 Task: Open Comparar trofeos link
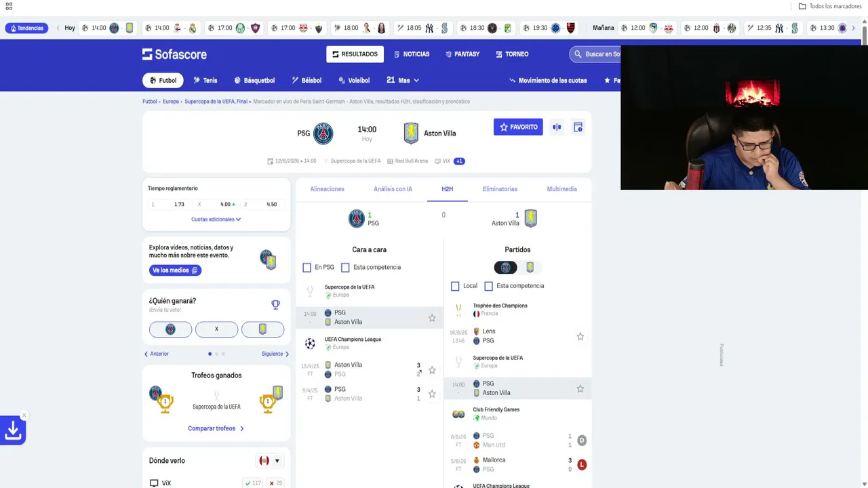point(216,428)
